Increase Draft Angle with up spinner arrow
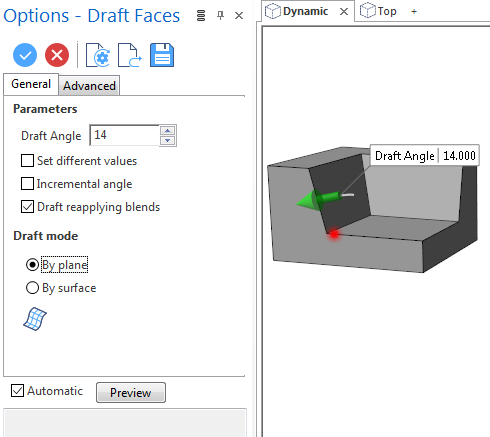 (168, 131)
